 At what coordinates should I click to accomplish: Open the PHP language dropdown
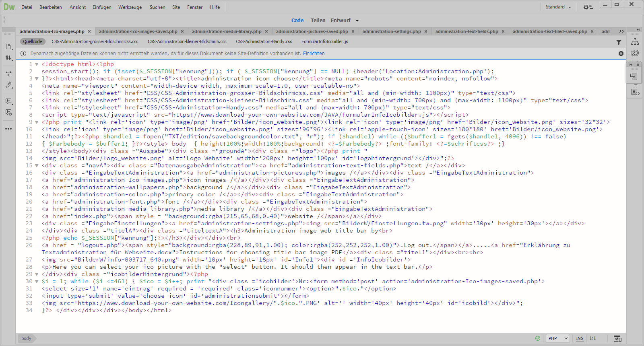[x=558, y=338]
